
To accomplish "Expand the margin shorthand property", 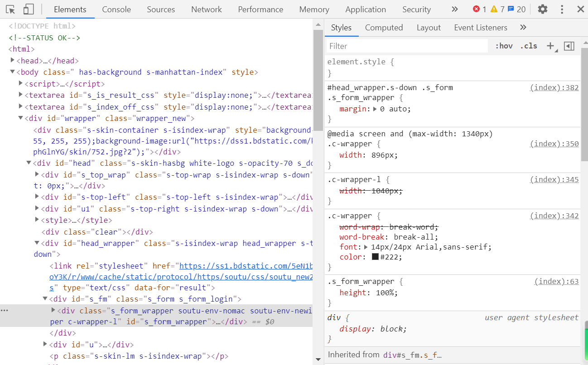I will click(375, 109).
